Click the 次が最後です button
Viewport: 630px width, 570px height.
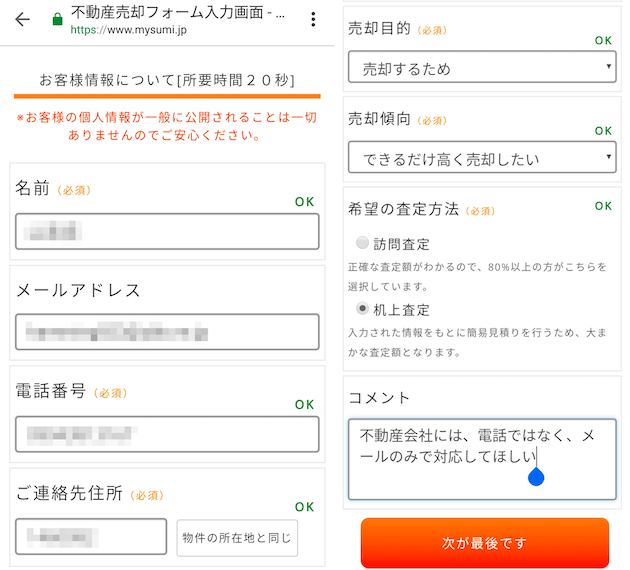coord(485,542)
